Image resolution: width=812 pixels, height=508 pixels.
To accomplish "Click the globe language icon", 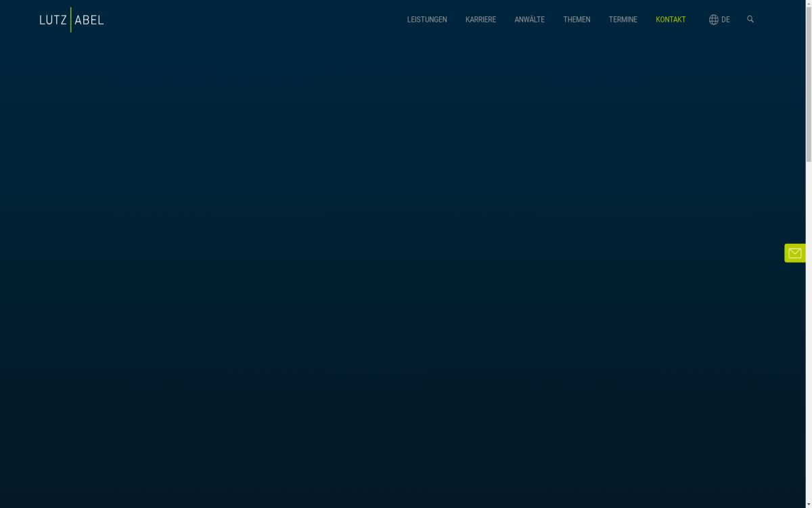I will click(713, 20).
